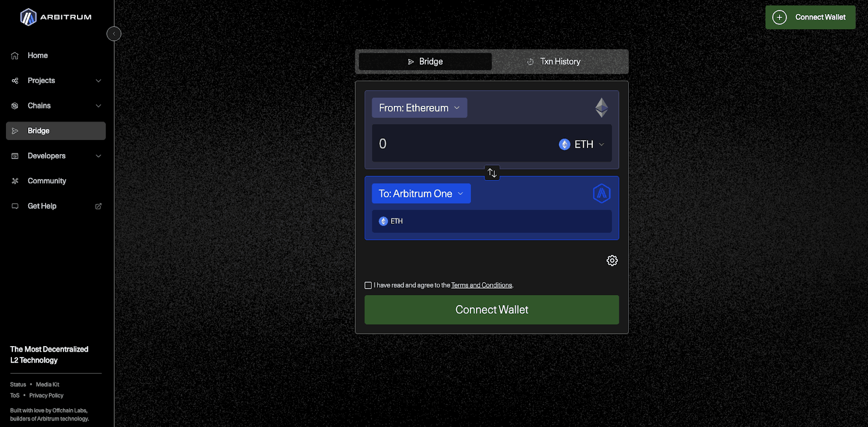This screenshot has width=868, height=427.
Task: Collapse the sidebar with the arrow button
Action: [114, 34]
